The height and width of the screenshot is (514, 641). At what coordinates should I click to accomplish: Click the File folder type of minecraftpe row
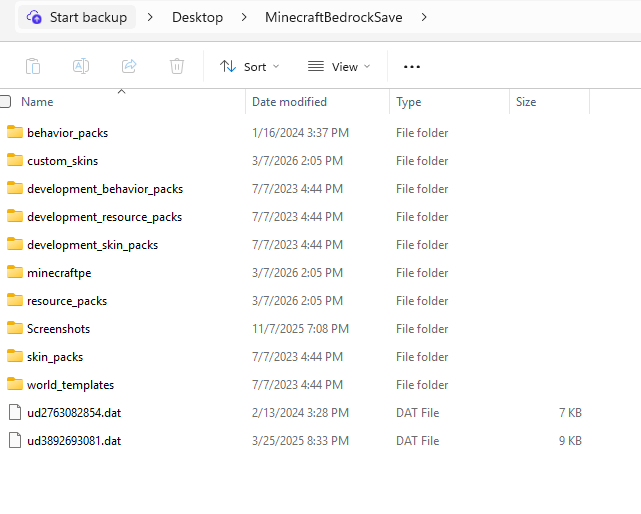(422, 273)
